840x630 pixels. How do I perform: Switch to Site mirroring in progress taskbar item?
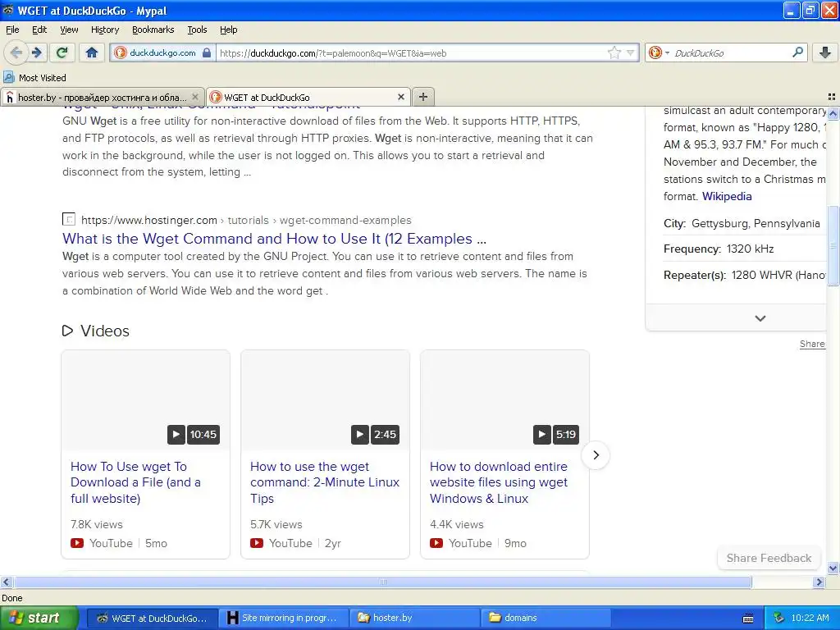pos(283,618)
